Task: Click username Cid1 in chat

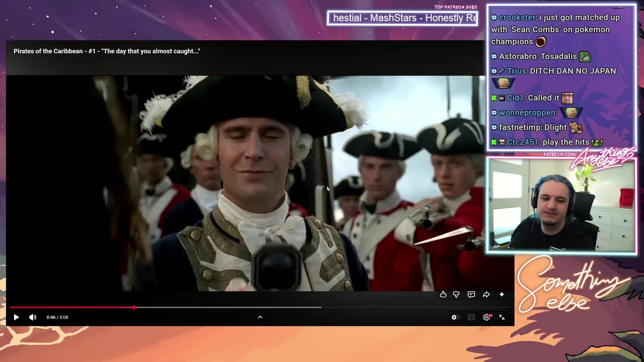Action: [515, 98]
